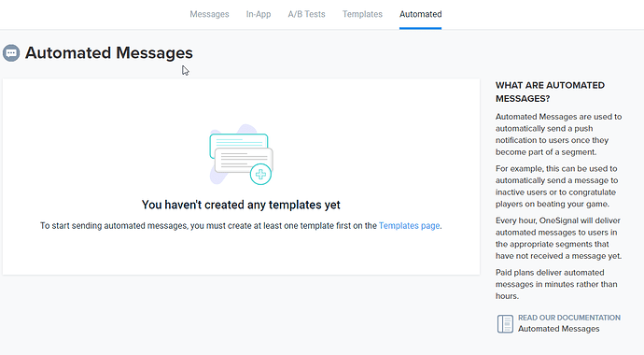Open the Messages tab
This screenshot has width=644, height=355.
[209, 14]
